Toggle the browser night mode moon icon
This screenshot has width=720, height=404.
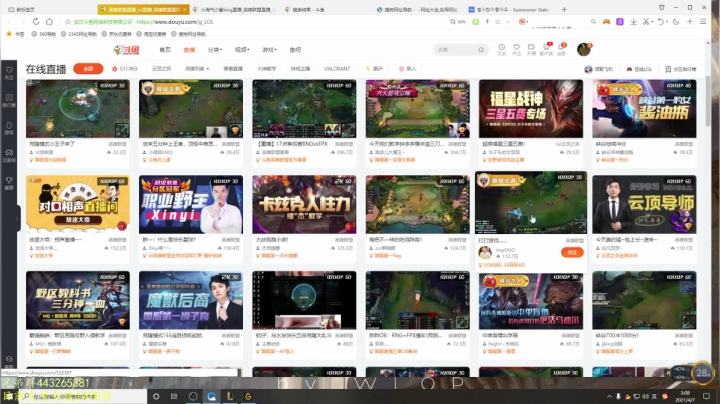tap(676, 22)
